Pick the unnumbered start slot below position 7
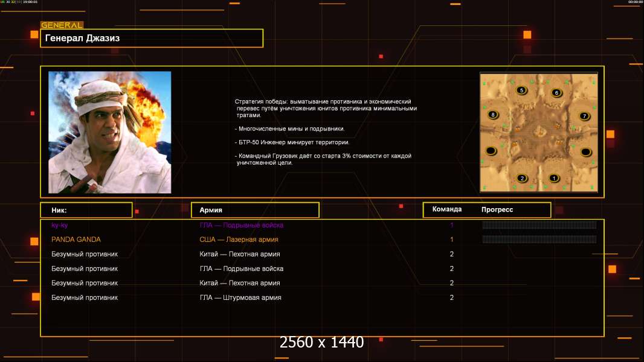The height and width of the screenshot is (362, 644). pos(585,152)
